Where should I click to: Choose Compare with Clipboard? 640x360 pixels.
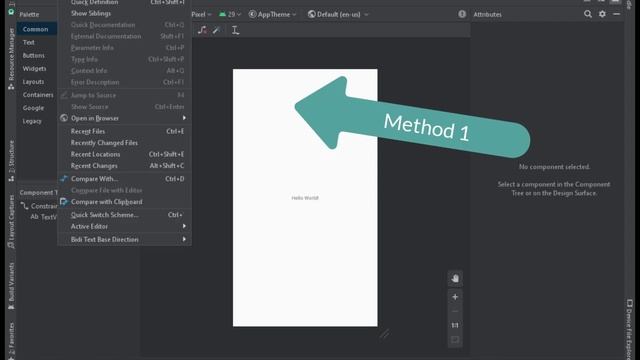click(124, 202)
